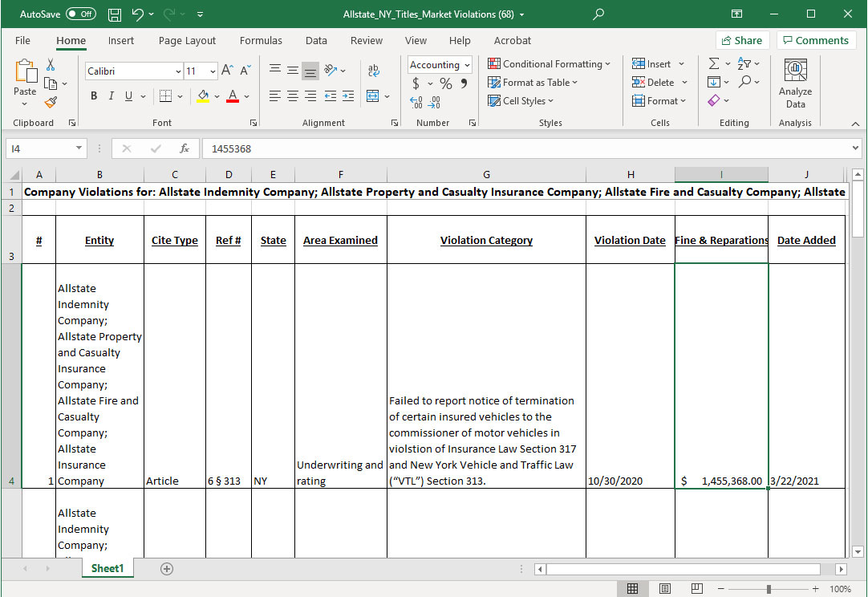Toggle AutoSave switch on
The width and height of the screenshot is (868, 597).
[81, 14]
